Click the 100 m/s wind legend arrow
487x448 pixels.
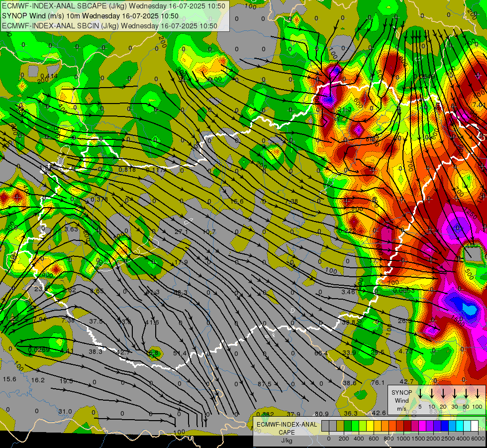(478, 393)
